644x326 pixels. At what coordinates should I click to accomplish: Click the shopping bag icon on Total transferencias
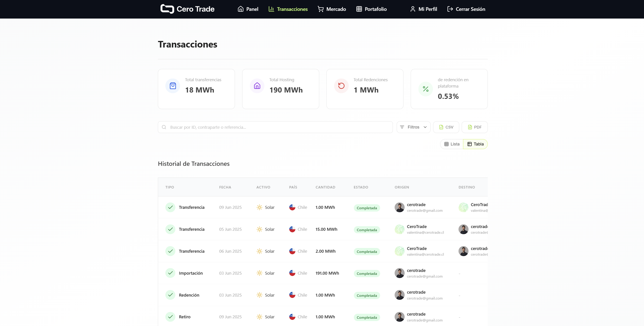(173, 86)
